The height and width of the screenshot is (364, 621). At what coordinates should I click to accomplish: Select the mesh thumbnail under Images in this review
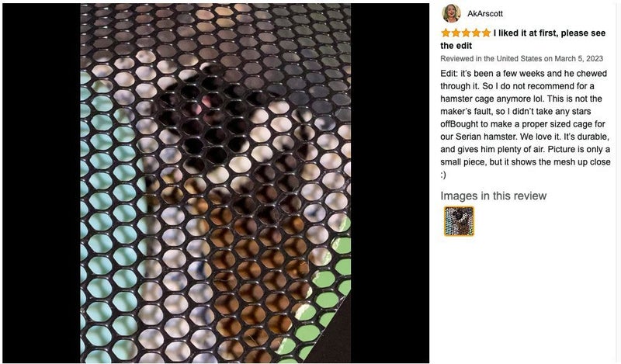pos(459,221)
